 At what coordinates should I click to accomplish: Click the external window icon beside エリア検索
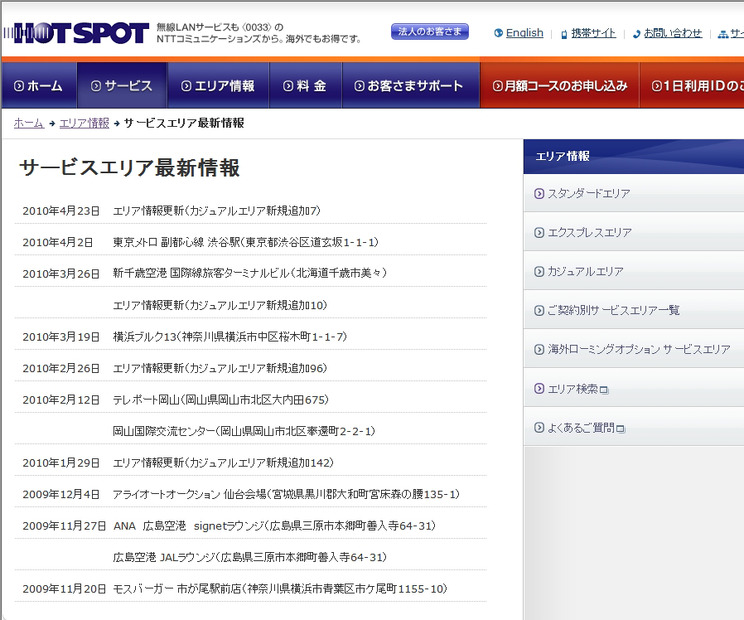pos(604,389)
